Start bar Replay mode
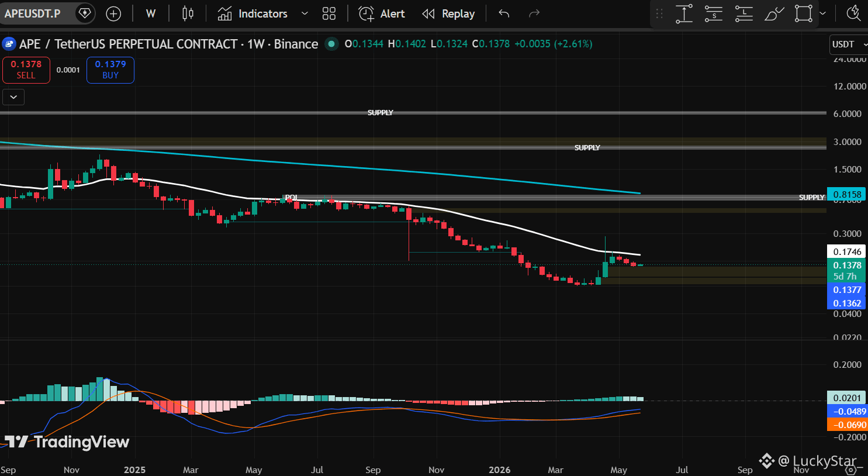Viewport: 868px width, 476px height. pyautogui.click(x=448, y=13)
